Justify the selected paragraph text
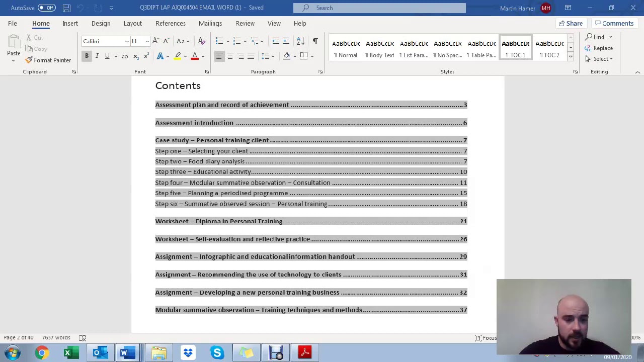 [x=251, y=56]
